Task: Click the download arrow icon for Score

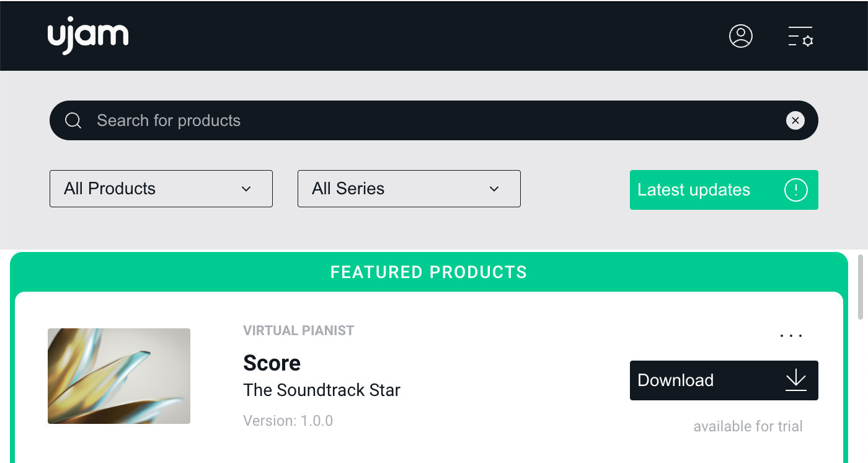Action: (795, 380)
